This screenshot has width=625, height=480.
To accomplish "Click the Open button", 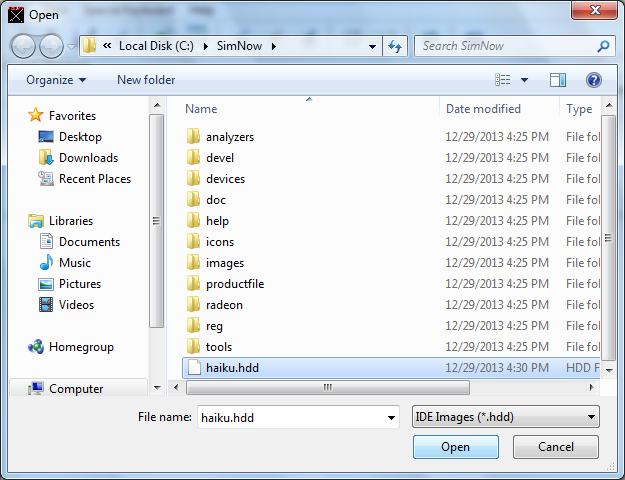I will (x=456, y=447).
